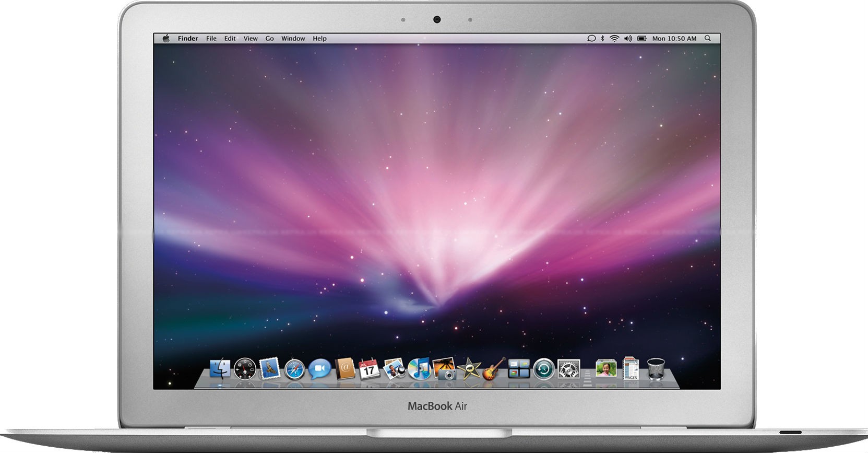Open the Go menu
The height and width of the screenshot is (453, 868).
269,38
